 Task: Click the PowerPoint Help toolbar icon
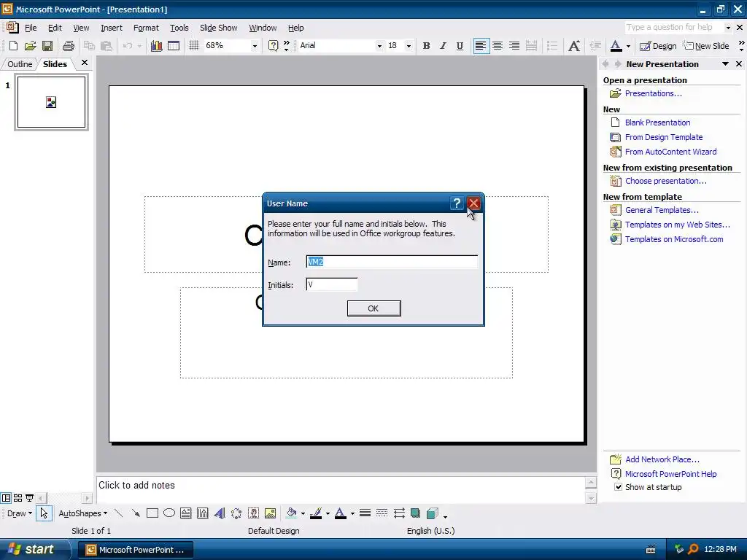273,46
